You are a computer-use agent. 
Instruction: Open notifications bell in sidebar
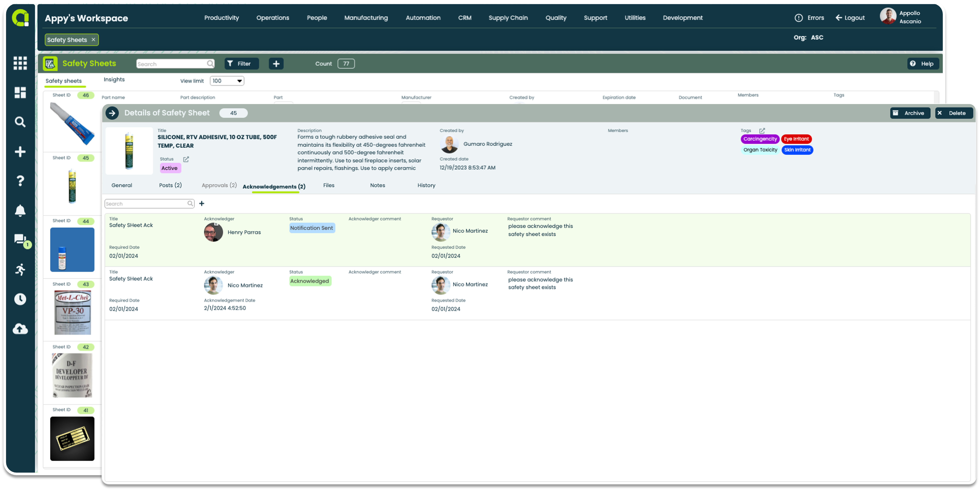click(20, 210)
